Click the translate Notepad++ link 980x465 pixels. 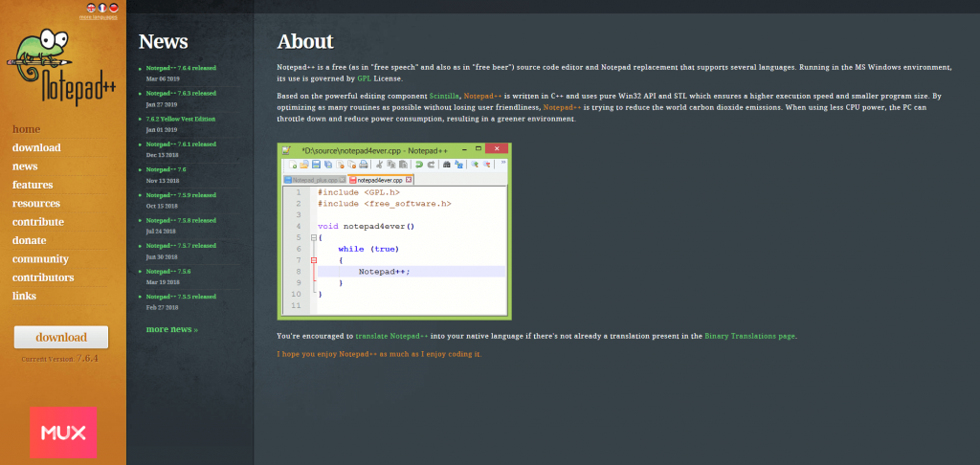[391, 336]
